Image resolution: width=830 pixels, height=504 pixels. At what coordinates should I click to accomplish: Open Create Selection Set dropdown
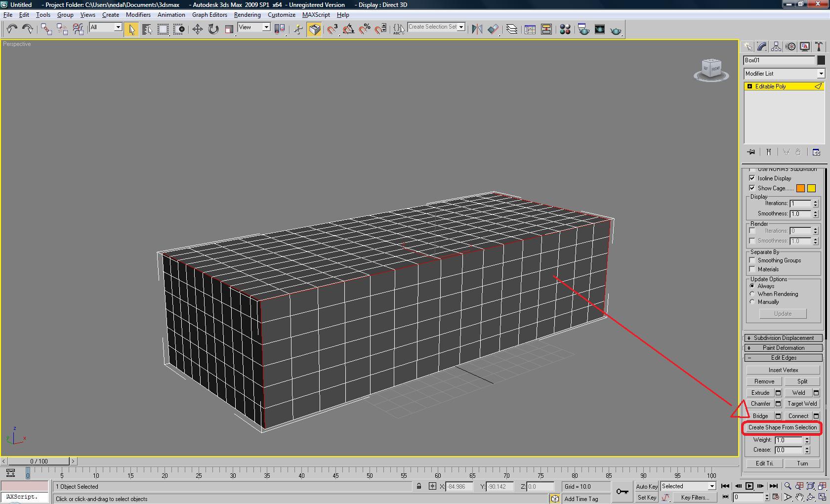(436, 27)
